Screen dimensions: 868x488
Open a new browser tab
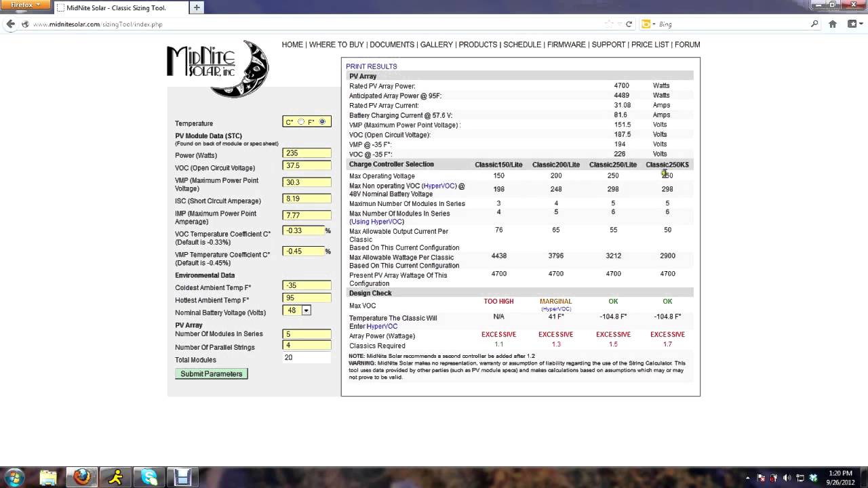(197, 7)
